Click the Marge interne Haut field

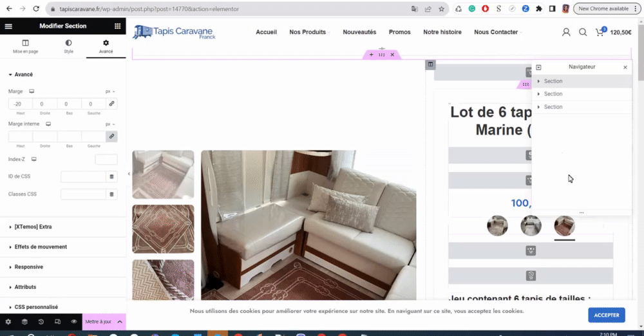(x=20, y=136)
